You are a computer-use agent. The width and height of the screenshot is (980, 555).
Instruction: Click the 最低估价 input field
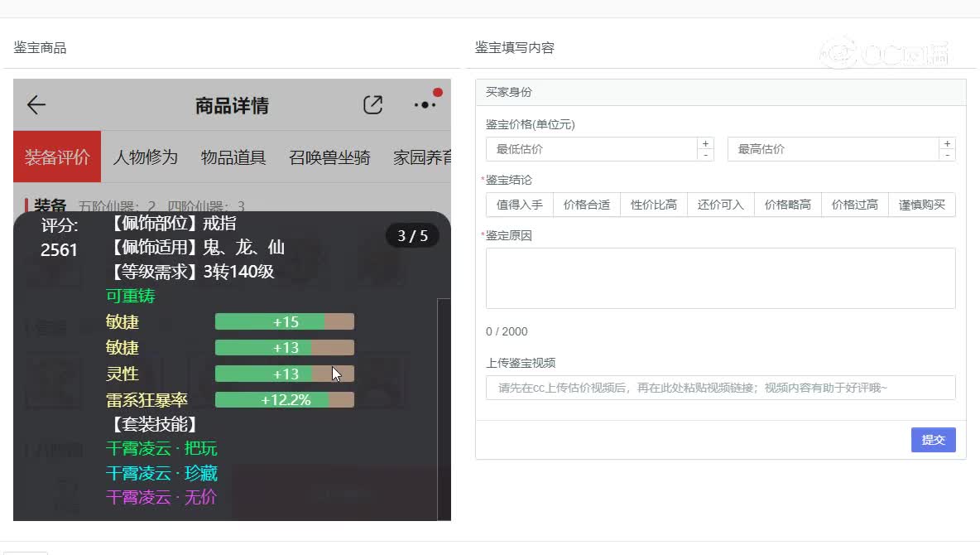pos(592,149)
